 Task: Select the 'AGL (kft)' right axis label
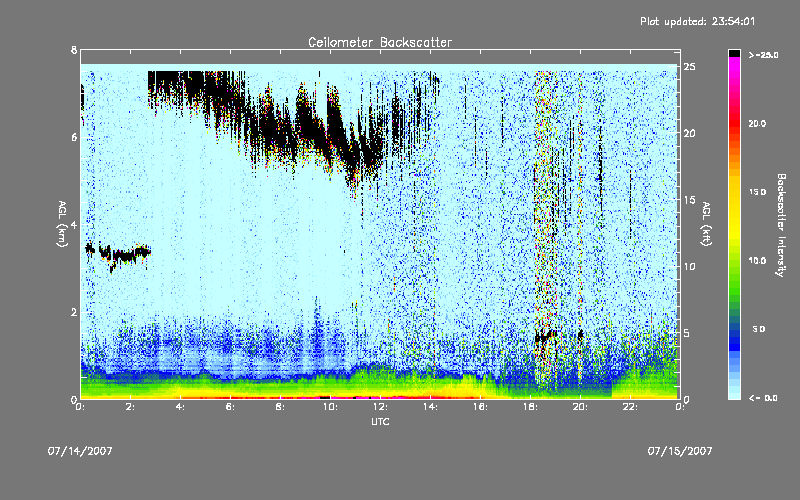[706, 224]
